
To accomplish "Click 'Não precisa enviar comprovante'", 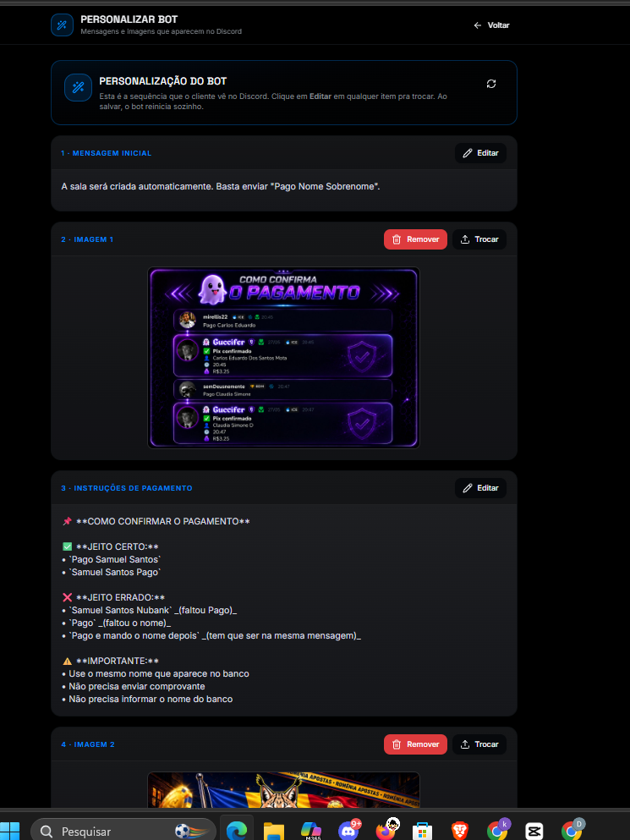I will [134, 686].
